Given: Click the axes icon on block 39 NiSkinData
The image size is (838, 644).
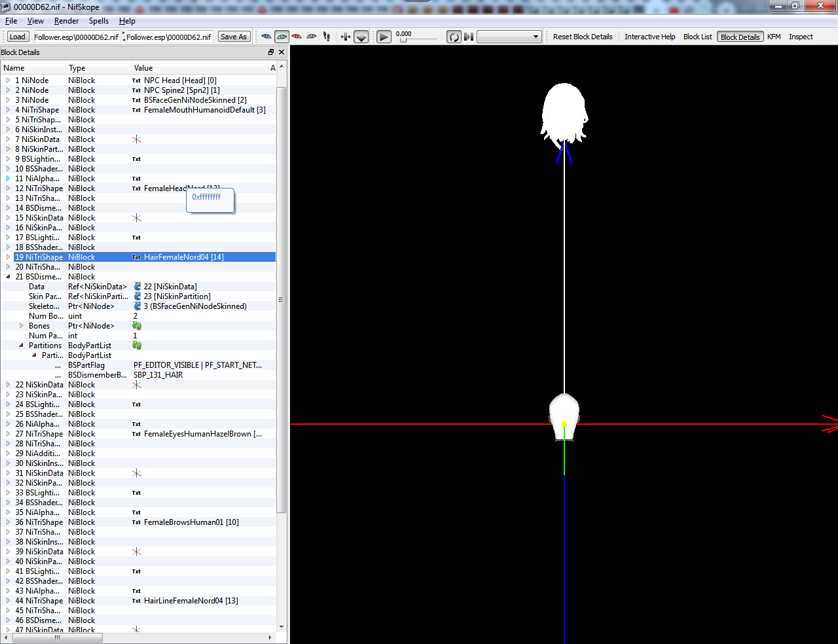Looking at the screenshot, I should click(x=136, y=552).
